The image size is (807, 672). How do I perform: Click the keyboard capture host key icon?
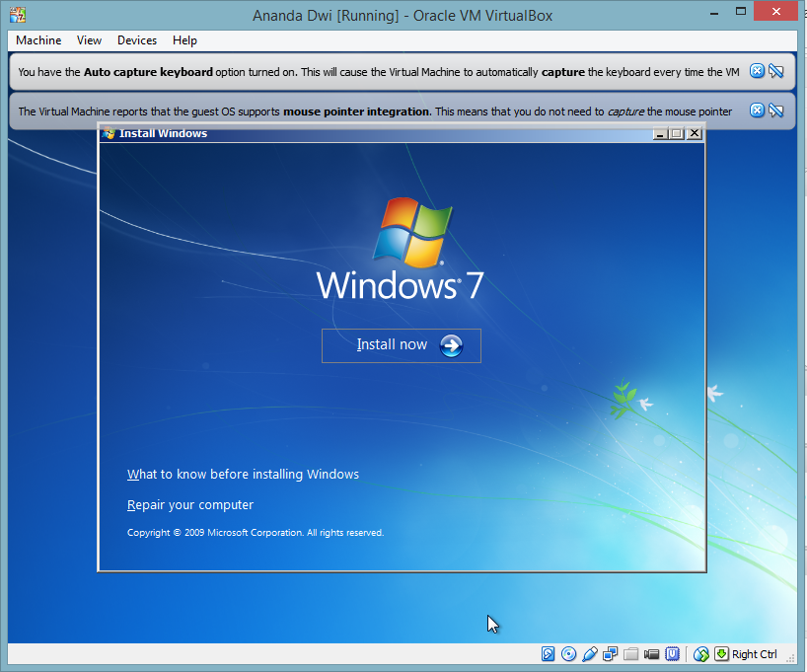click(x=721, y=654)
